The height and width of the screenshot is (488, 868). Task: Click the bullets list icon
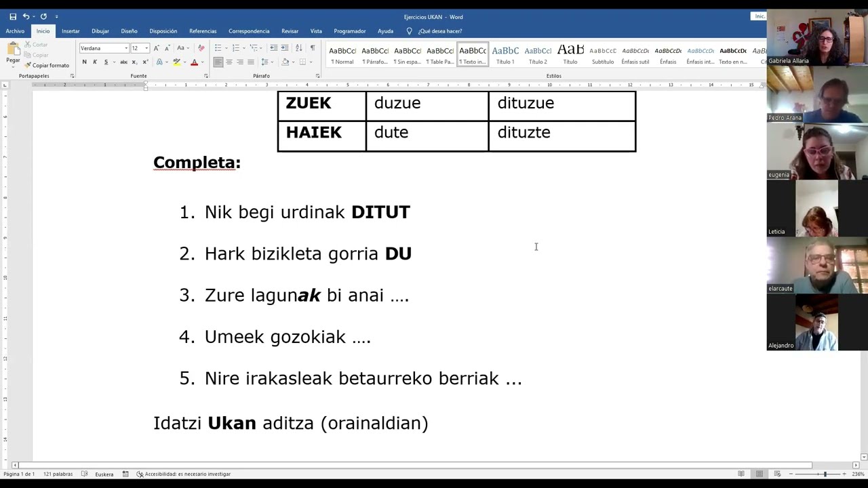coord(218,48)
